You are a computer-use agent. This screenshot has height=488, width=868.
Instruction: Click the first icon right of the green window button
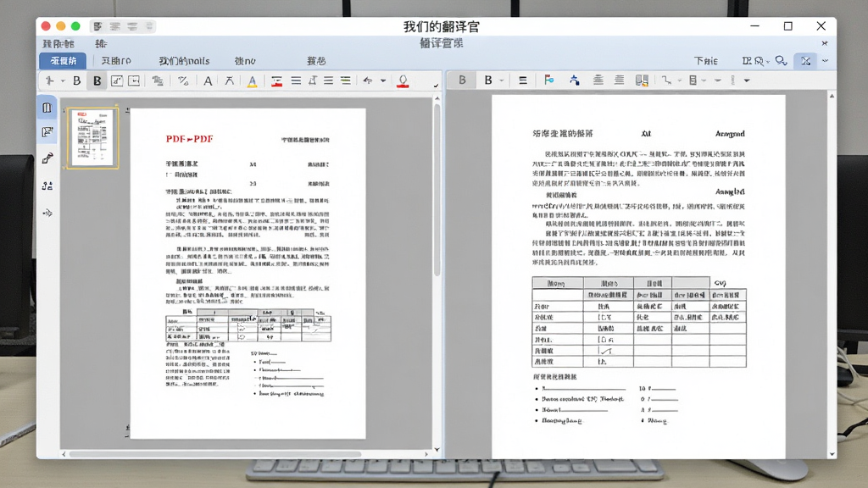pos(98,26)
